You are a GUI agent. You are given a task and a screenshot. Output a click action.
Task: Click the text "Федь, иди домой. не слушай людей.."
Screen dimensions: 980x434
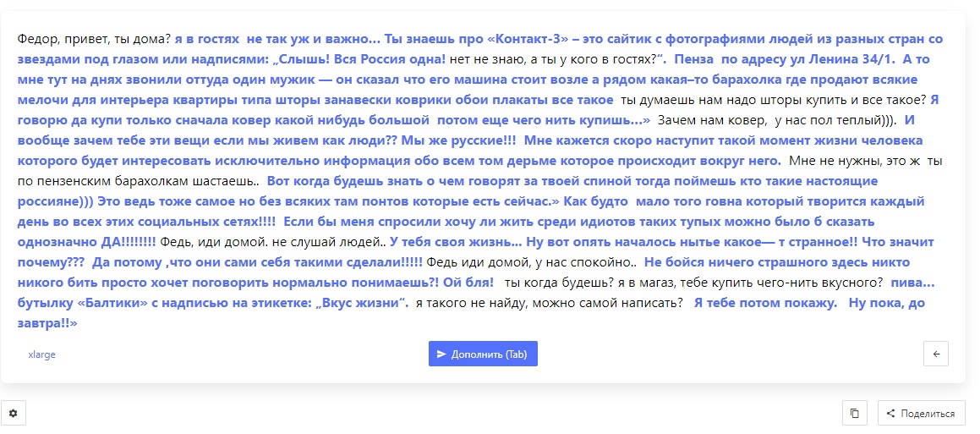[274, 242]
